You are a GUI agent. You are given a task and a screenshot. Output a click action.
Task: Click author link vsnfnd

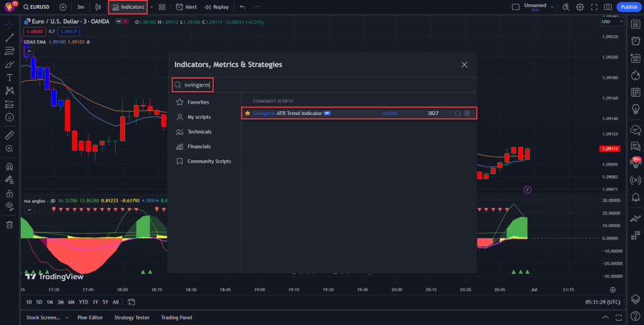tap(389, 113)
